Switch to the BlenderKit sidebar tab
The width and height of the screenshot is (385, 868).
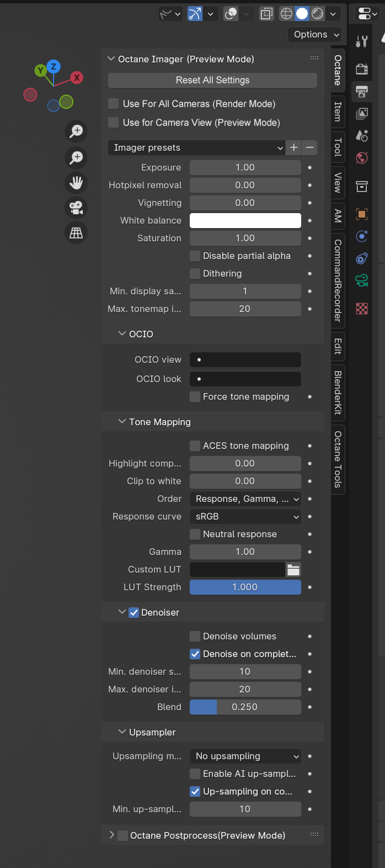[338, 393]
